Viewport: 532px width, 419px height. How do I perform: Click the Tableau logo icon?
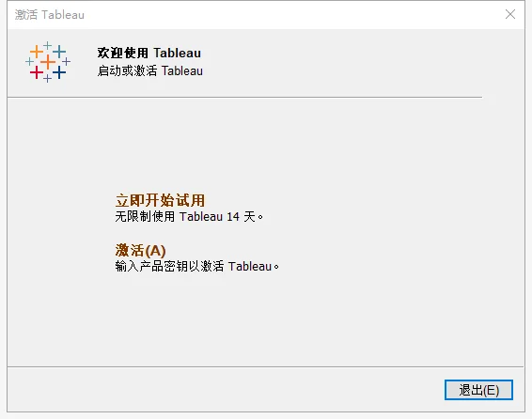click(48, 62)
